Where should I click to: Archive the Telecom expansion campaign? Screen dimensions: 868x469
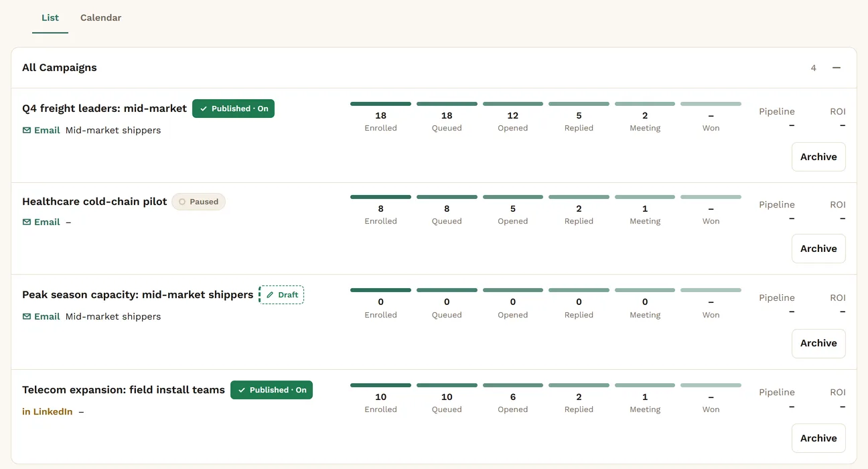point(818,438)
